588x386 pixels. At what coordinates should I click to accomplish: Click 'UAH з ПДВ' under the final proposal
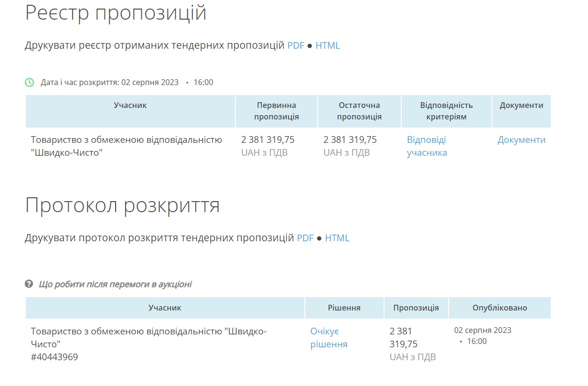(x=347, y=153)
